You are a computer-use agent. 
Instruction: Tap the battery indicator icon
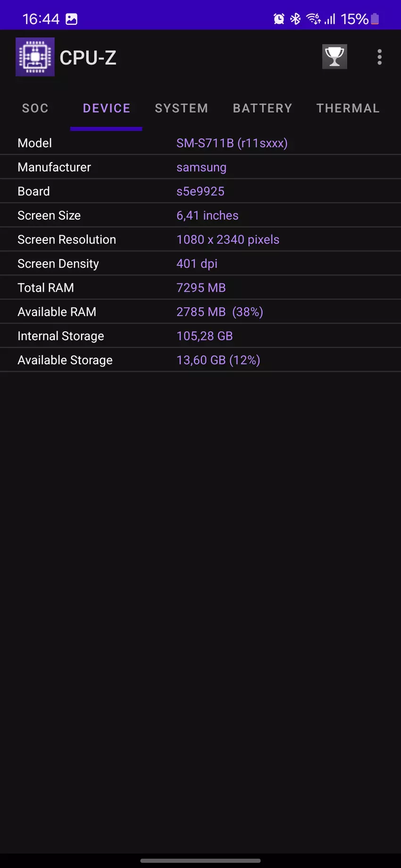tap(375, 19)
